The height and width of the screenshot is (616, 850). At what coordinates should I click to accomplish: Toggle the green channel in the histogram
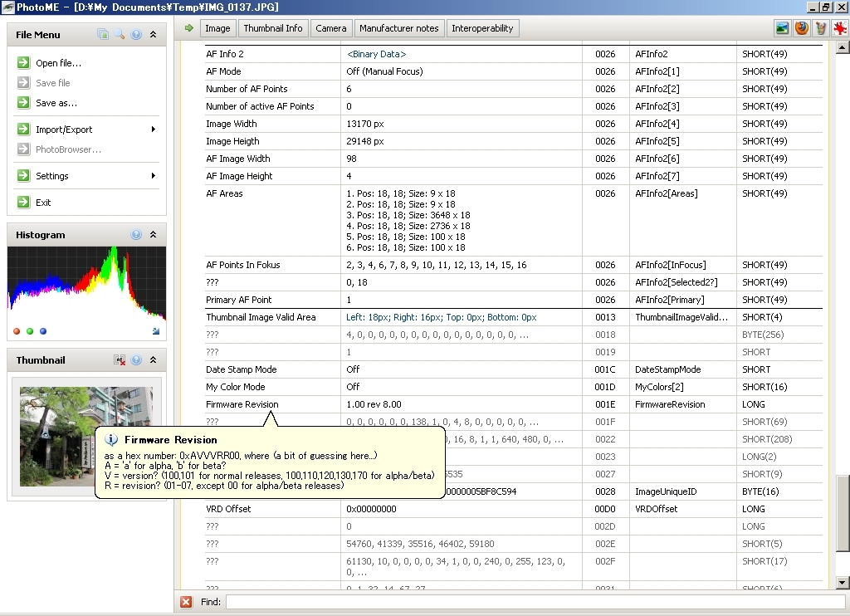coord(30,331)
